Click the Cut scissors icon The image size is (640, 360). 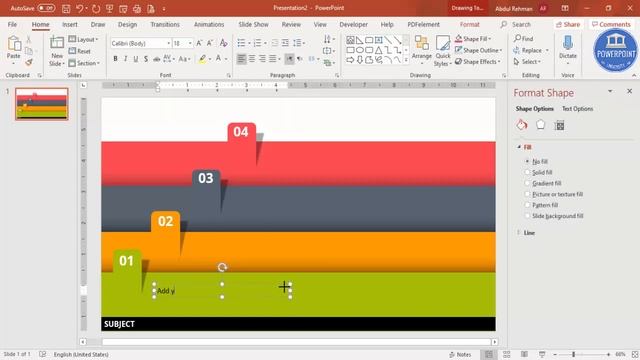click(29, 40)
